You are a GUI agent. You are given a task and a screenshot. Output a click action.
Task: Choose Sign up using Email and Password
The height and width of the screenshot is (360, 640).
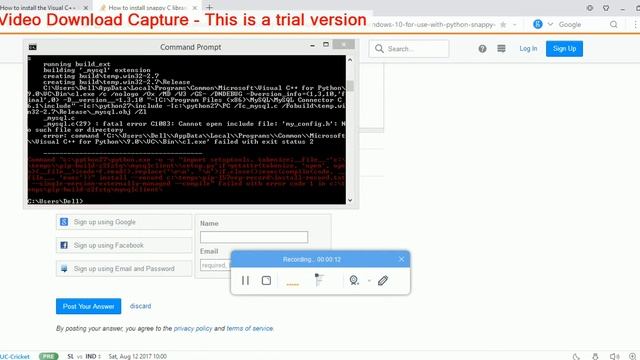click(124, 269)
